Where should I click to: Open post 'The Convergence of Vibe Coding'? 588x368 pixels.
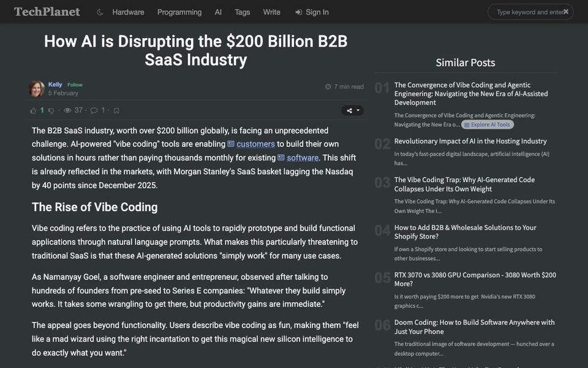point(471,93)
